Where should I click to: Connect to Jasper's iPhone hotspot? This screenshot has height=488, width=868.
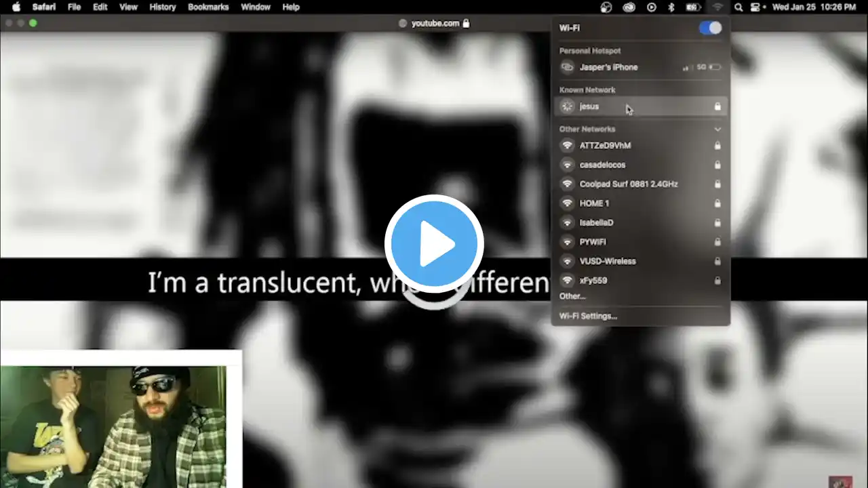tap(640, 67)
